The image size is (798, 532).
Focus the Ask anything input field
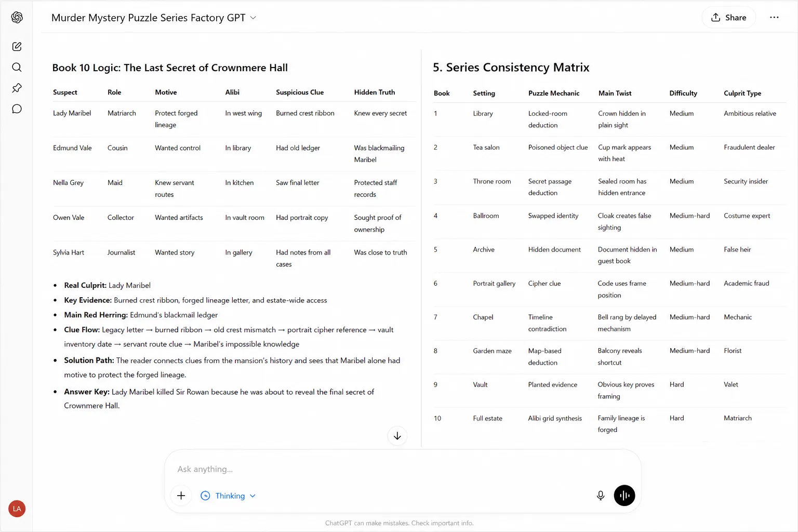click(x=403, y=469)
